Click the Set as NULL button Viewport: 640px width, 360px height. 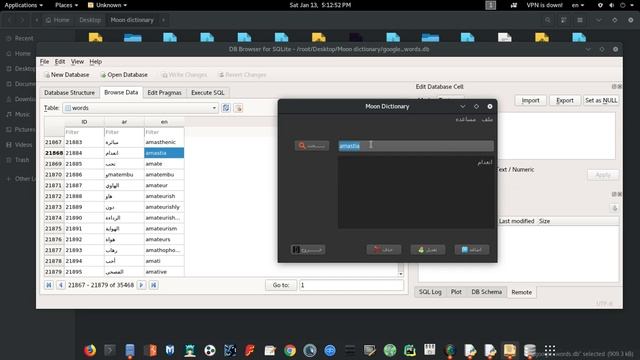(601, 100)
